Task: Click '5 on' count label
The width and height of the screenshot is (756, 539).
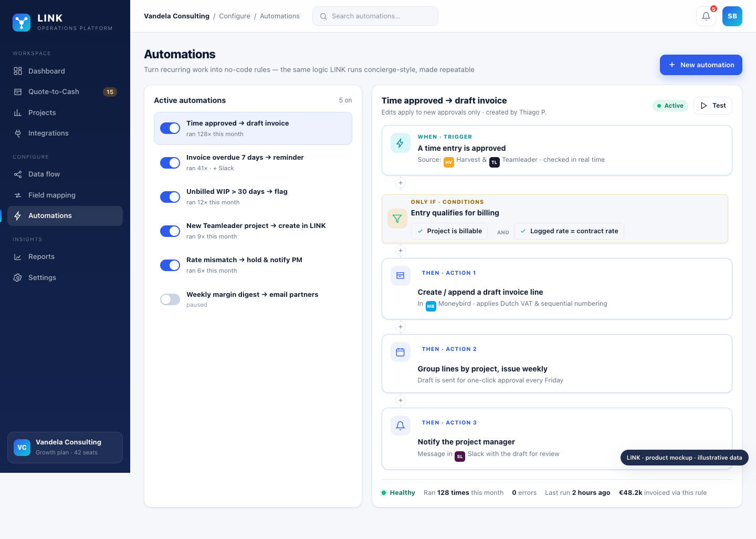Action: pos(345,100)
